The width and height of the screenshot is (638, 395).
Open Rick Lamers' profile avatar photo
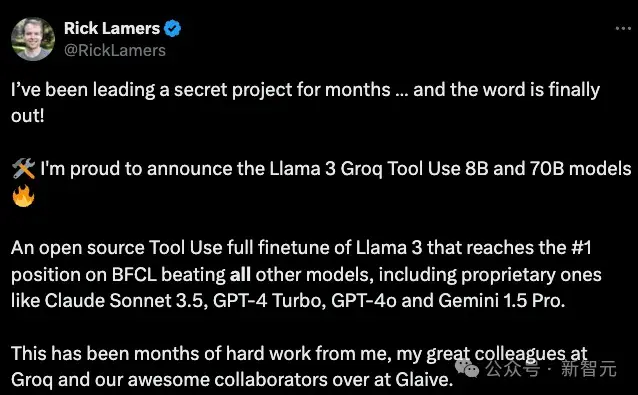coord(33,39)
